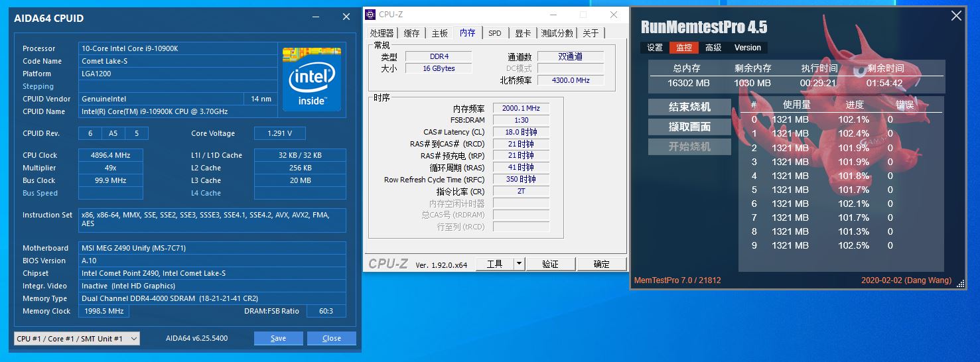Image resolution: width=980 pixels, height=362 pixels.
Task: Click 结束烧机 button in RunMemtestPro
Action: pos(689,107)
